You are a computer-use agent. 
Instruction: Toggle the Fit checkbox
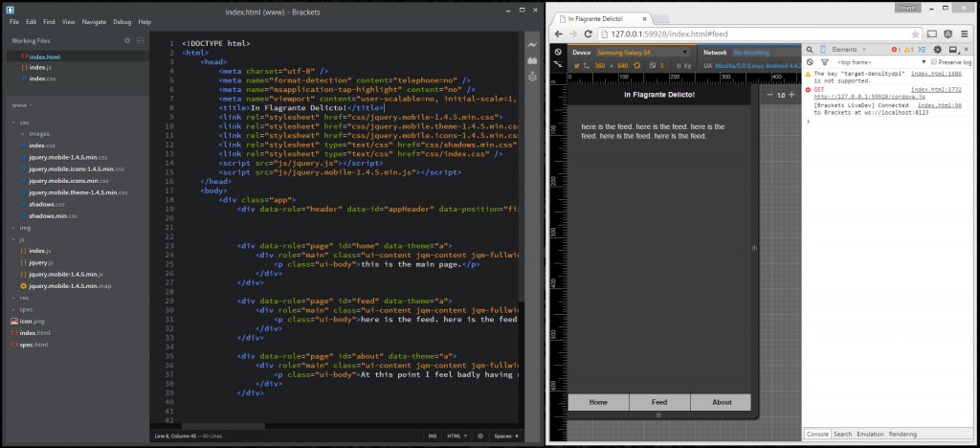pos(679,66)
